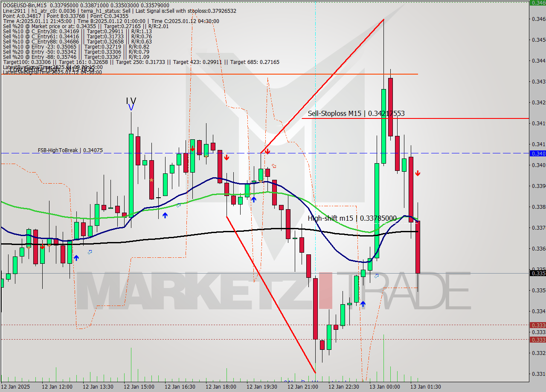Select the 'Sell %20 @ Entry -50: 0.35342' line
This screenshot has width=546, height=392.
click(76, 52)
